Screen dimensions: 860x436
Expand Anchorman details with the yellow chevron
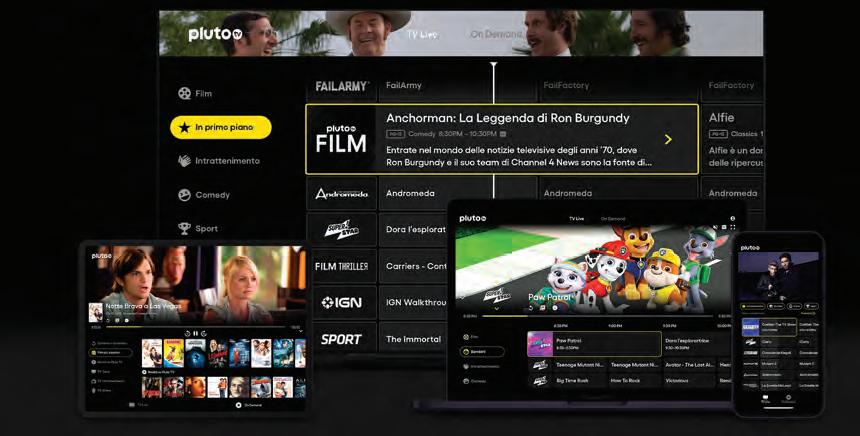point(668,139)
